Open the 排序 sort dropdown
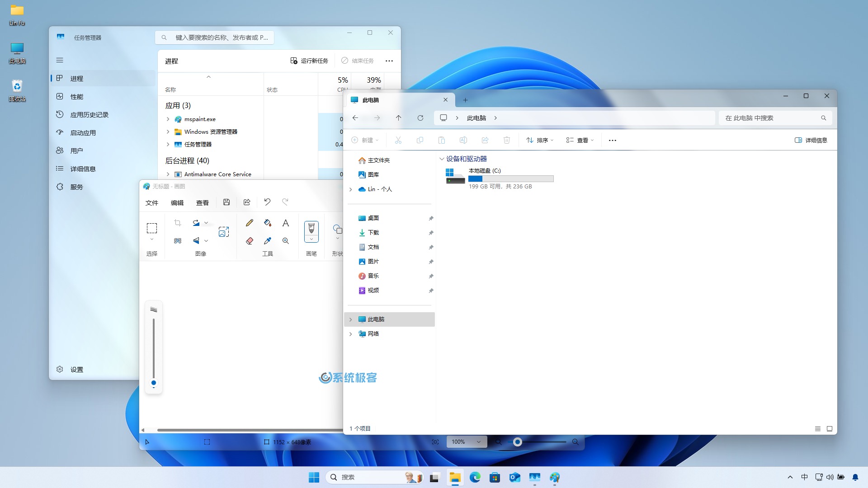Screen dimensions: 868x488 [x=540, y=140]
